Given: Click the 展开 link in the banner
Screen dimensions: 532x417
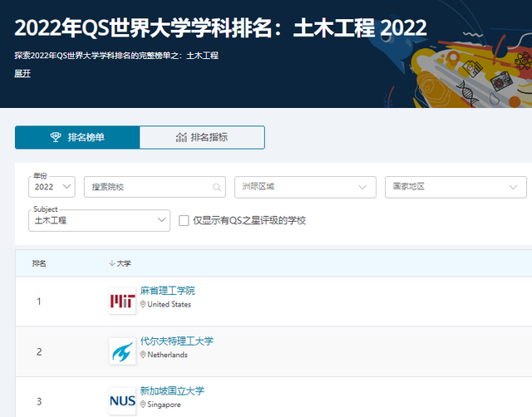Looking at the screenshot, I should coord(22,74).
